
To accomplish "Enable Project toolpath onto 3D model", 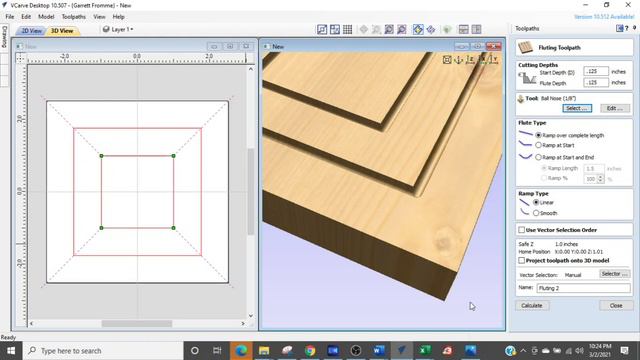I will [x=521, y=260].
